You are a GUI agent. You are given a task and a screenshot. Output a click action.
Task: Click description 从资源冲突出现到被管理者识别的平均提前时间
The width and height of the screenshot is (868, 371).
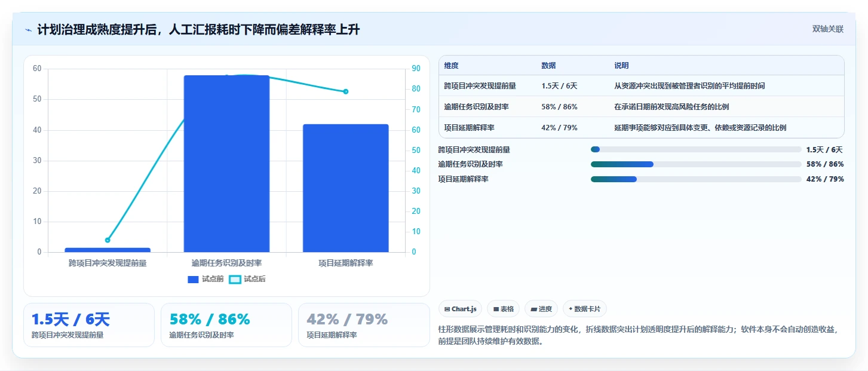(689, 86)
